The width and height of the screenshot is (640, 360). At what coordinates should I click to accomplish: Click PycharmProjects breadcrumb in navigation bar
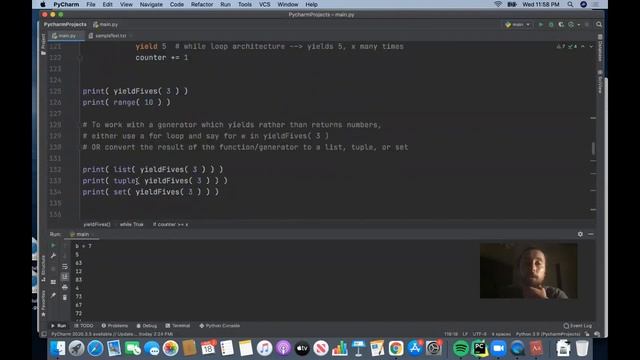click(65, 24)
